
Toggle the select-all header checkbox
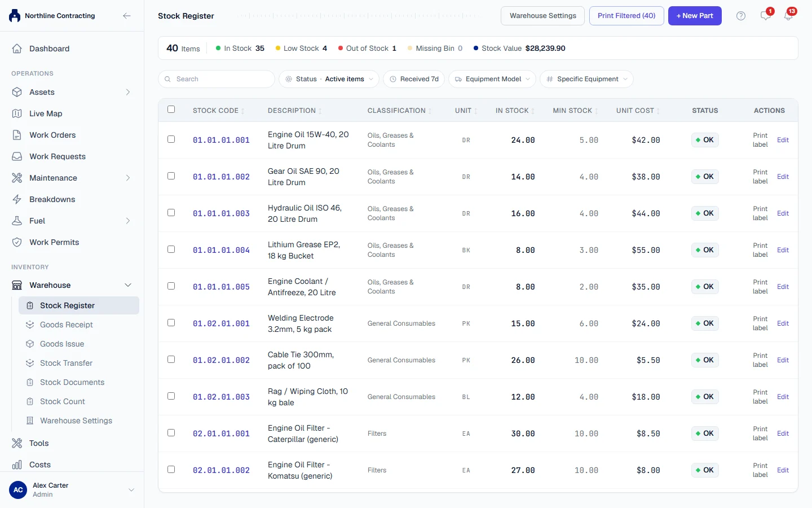(171, 110)
